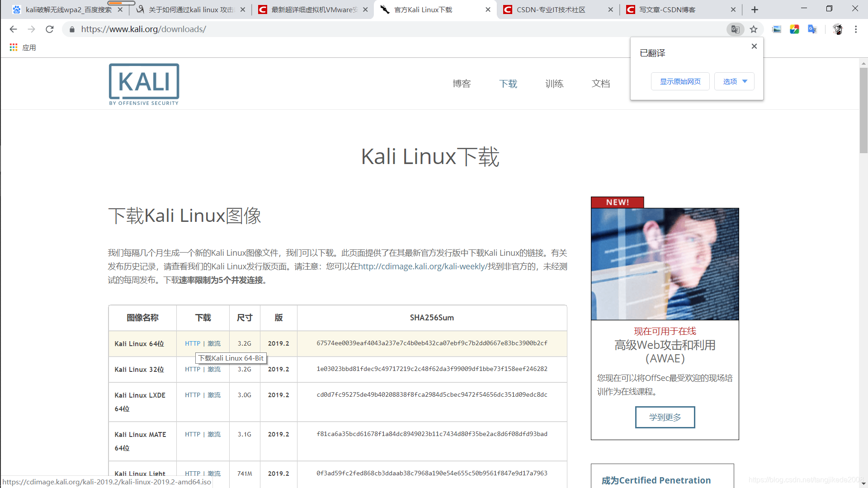Click the 应用 bookmarks label
This screenshot has height=488, width=868.
click(29, 47)
